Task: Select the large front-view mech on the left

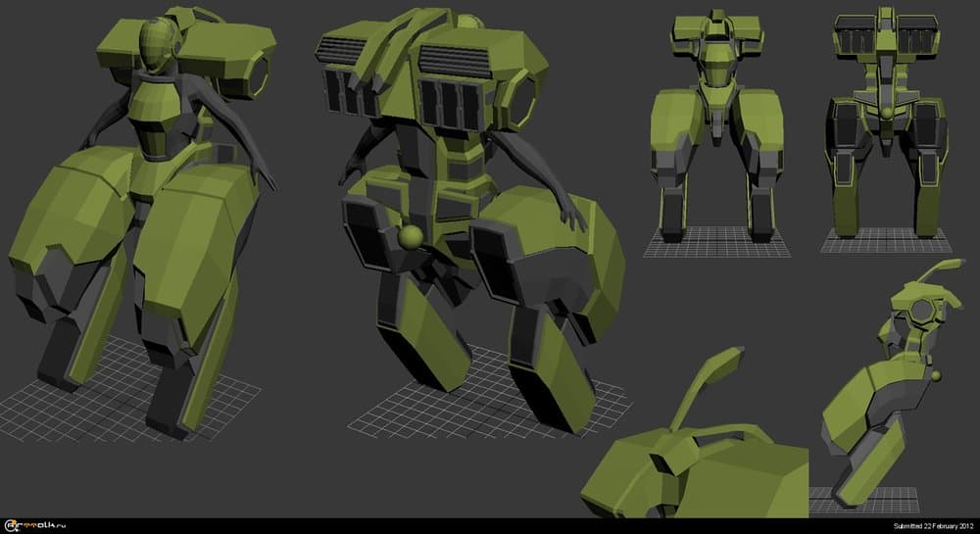Action: click(x=147, y=225)
